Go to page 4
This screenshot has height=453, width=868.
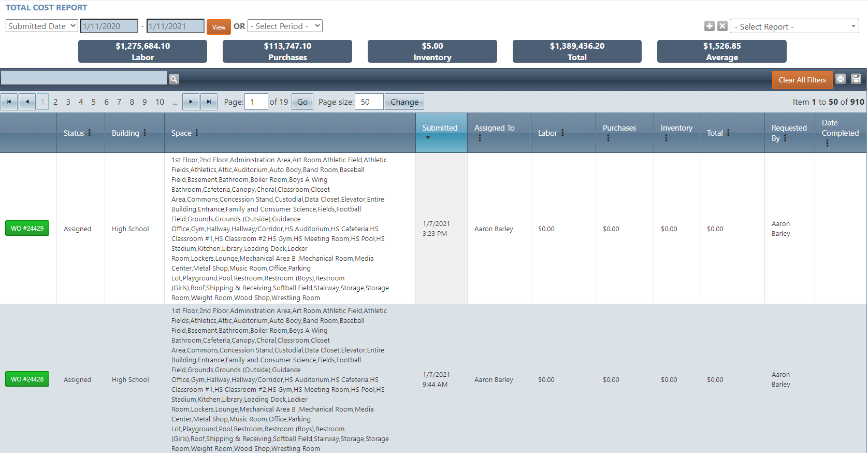[81, 102]
